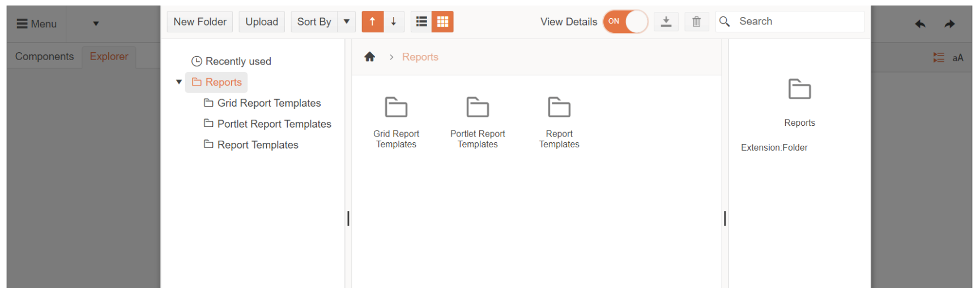Switch to grid tile view layout
Screen dimensions: 980x288
pos(442,22)
